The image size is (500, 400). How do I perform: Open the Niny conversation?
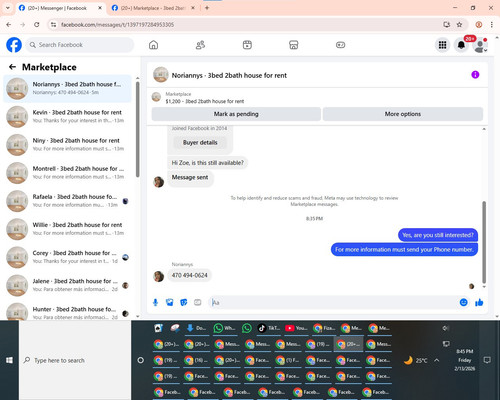67,144
